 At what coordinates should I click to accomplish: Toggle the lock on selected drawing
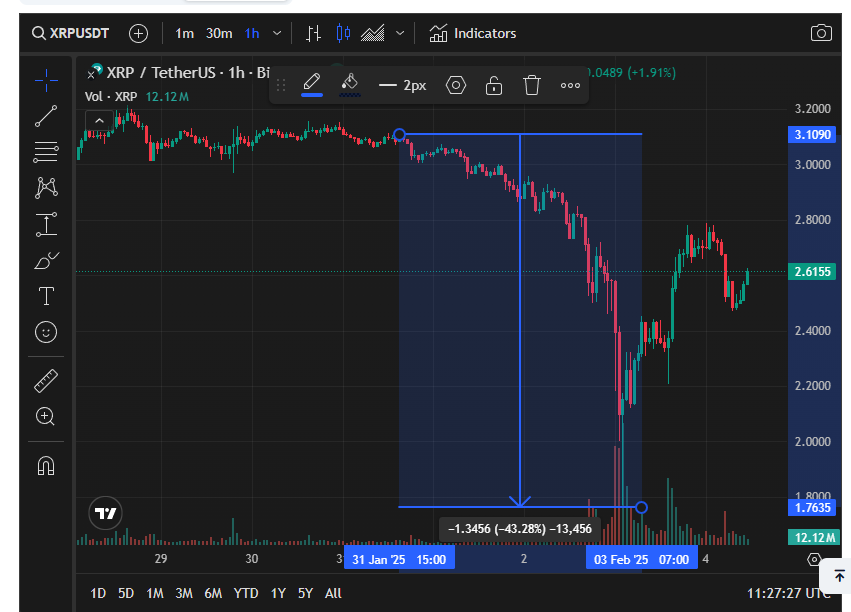point(494,85)
